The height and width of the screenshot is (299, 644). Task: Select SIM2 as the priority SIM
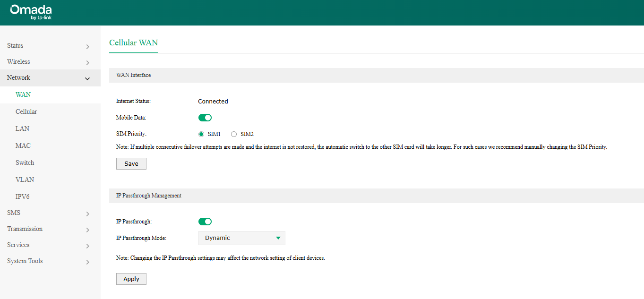point(234,134)
